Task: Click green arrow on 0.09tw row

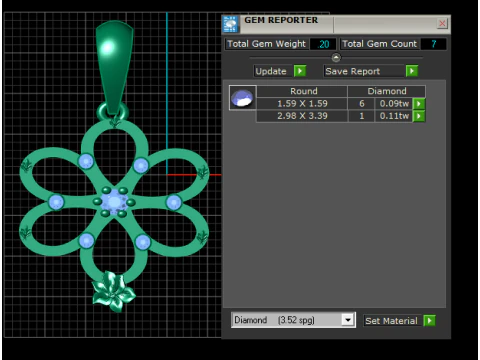Action: 419,104
